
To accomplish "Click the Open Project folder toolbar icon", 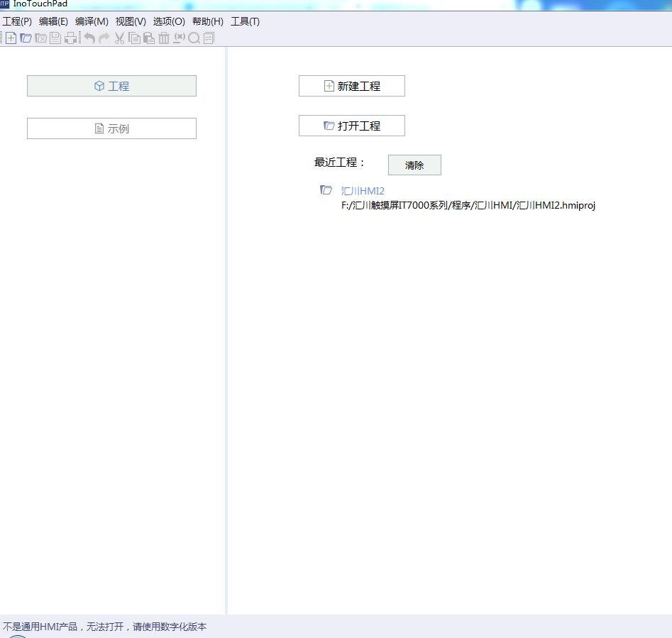I will coord(26,38).
